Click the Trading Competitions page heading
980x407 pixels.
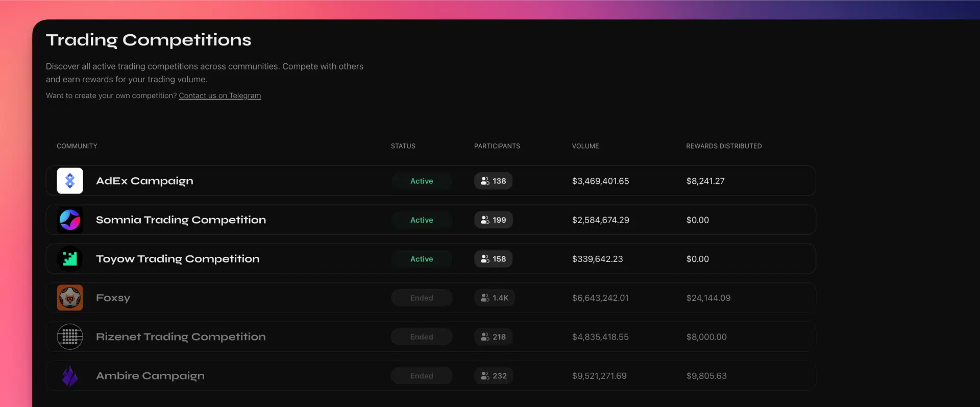pos(149,40)
